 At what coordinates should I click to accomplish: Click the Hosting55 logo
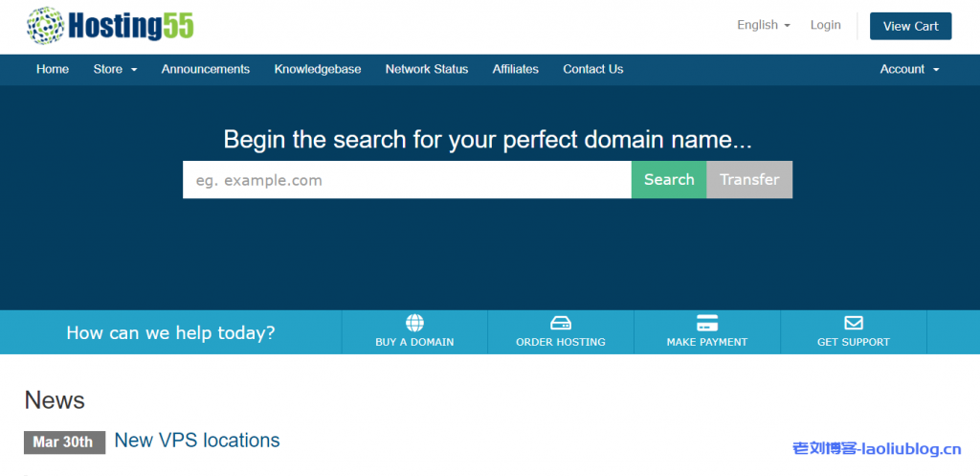point(110,25)
